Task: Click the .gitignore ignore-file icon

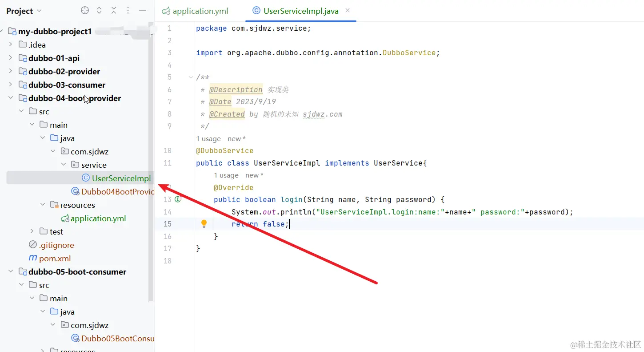Action: [32, 245]
